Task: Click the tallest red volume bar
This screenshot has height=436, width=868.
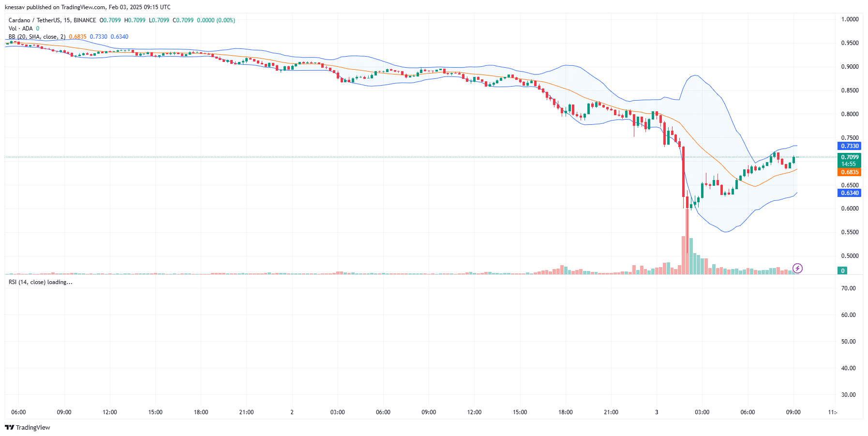Action: pyautogui.click(x=687, y=241)
